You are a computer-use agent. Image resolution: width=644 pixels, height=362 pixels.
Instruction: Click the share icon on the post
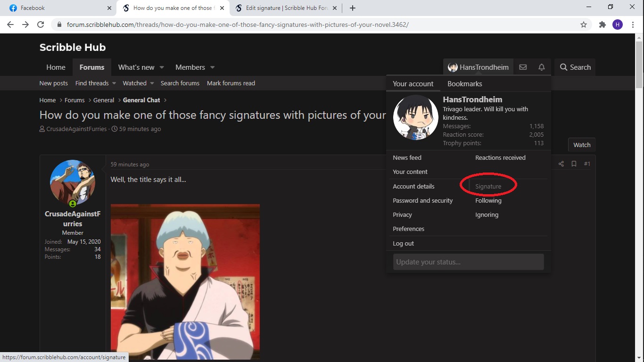click(x=561, y=164)
